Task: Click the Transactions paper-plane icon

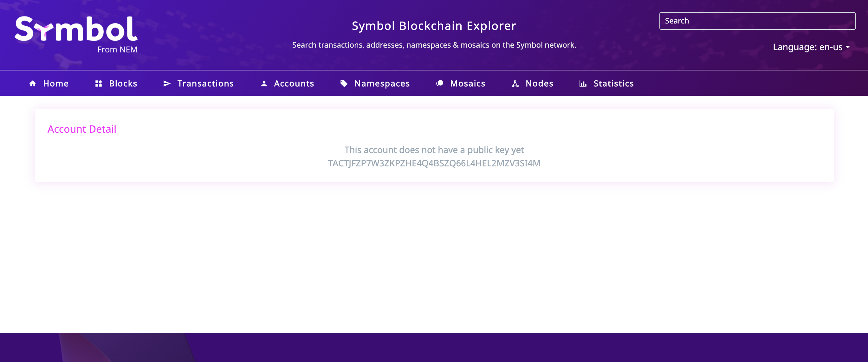Action: [x=167, y=83]
